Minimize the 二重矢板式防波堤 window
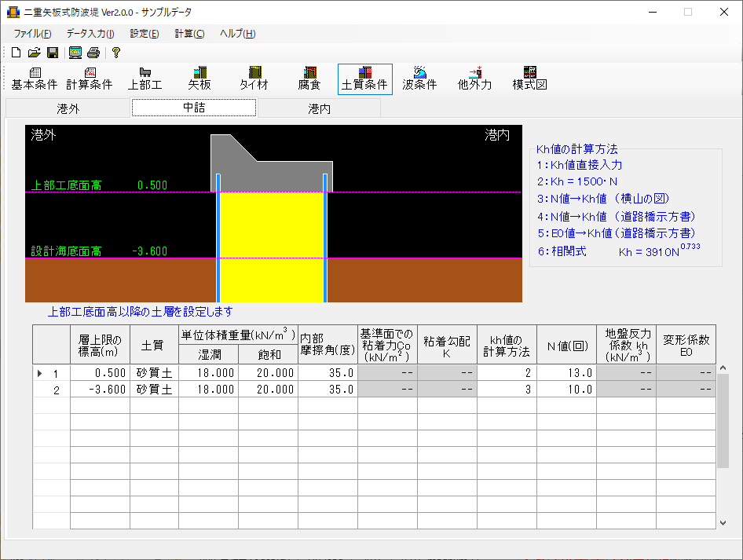 click(653, 12)
